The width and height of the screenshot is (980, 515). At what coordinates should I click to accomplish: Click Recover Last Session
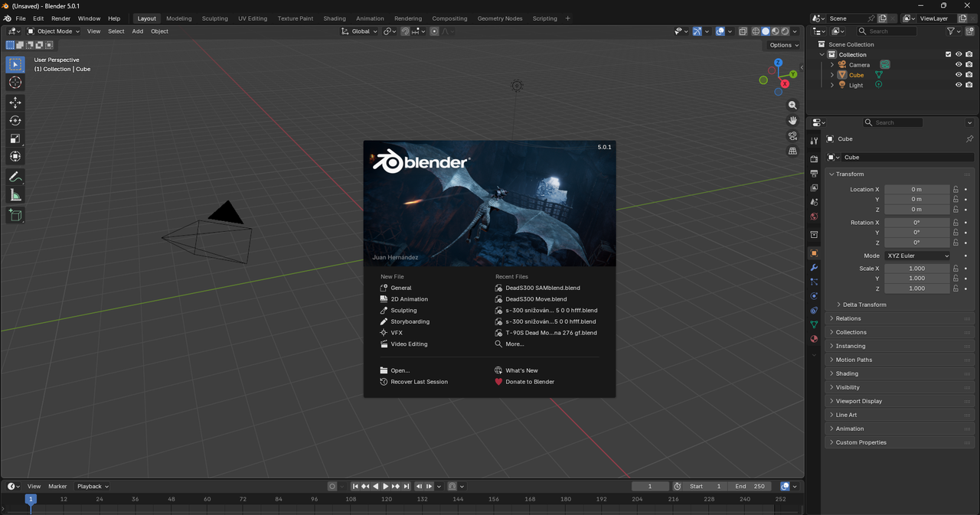point(419,382)
